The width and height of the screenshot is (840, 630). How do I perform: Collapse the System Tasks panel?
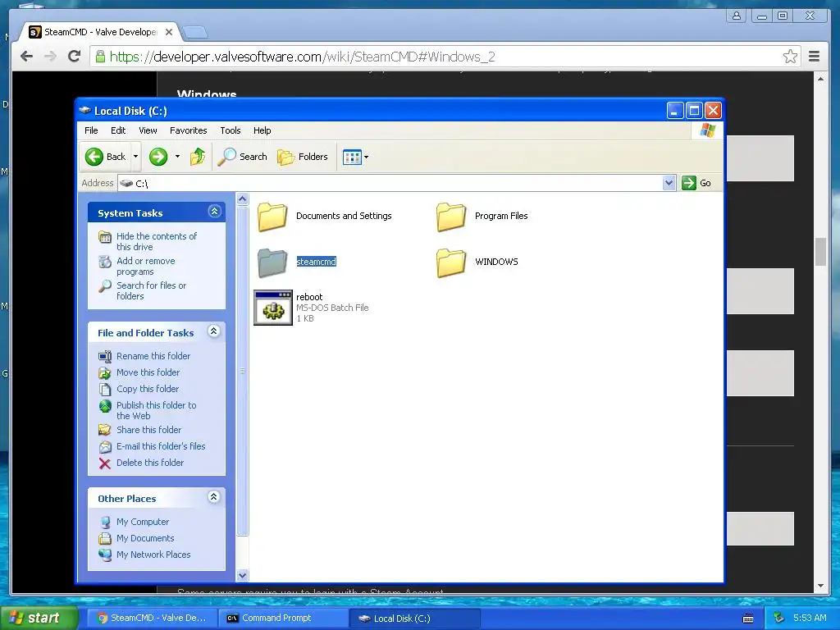point(214,212)
